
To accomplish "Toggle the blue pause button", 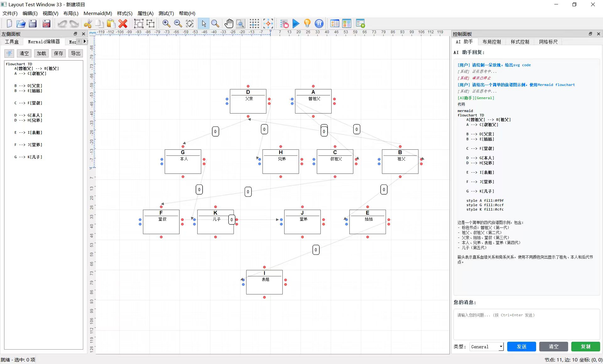I will click(319, 24).
